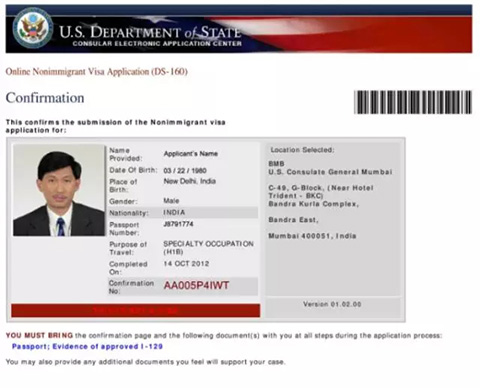Click the date of birth 03 / 22 / 1980

coord(185,171)
